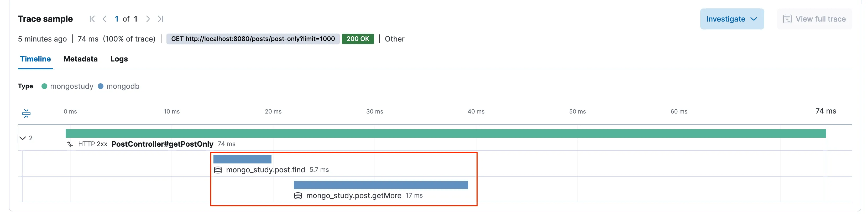Click the View full trace document icon

(787, 19)
